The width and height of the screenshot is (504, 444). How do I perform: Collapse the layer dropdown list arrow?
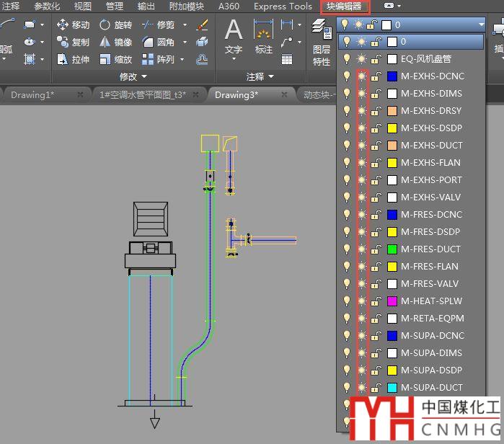(x=481, y=25)
